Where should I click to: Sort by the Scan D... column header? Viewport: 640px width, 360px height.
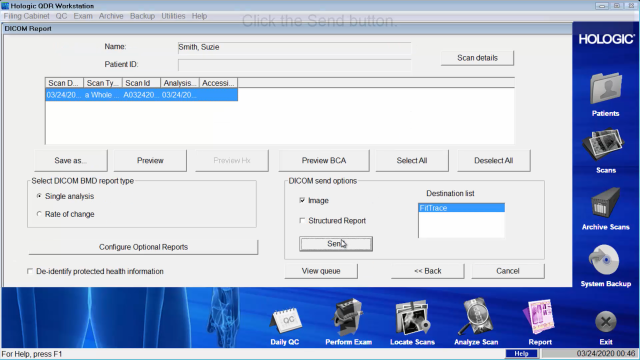(64, 83)
